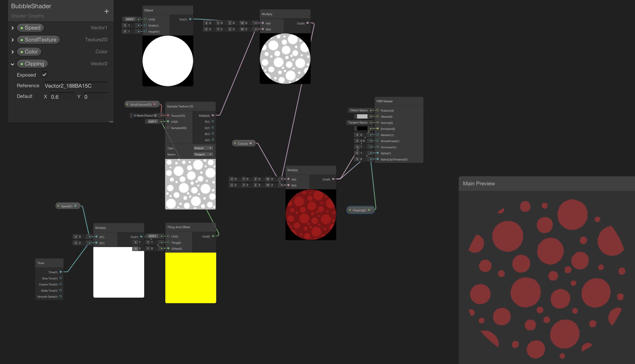Image resolution: width=635 pixels, height=364 pixels.
Task: Collapse the Clipping property
Action: (x=12, y=64)
